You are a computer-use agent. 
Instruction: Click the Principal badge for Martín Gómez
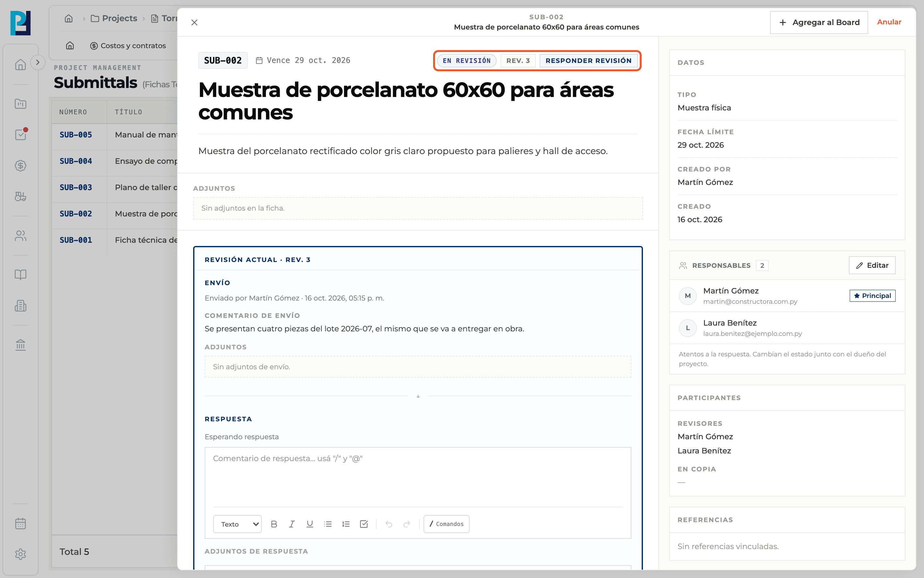872,296
